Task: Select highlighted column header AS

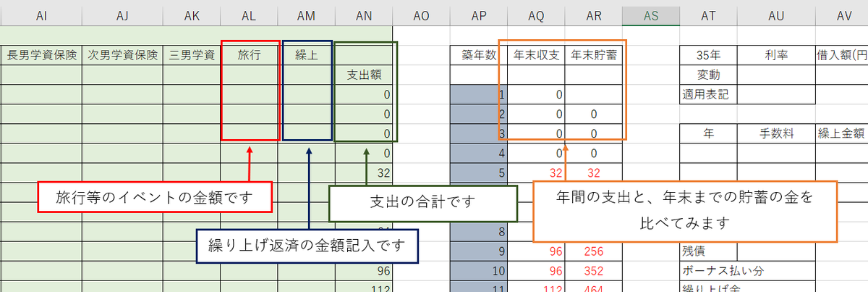Action: 651,15
